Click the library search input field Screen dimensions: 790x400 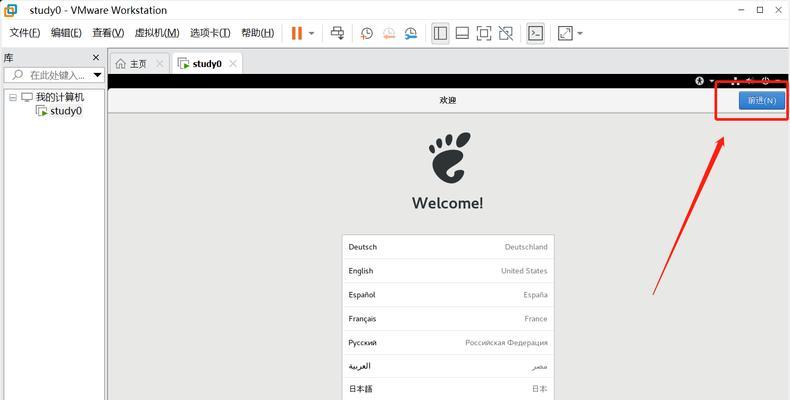[x=54, y=76]
